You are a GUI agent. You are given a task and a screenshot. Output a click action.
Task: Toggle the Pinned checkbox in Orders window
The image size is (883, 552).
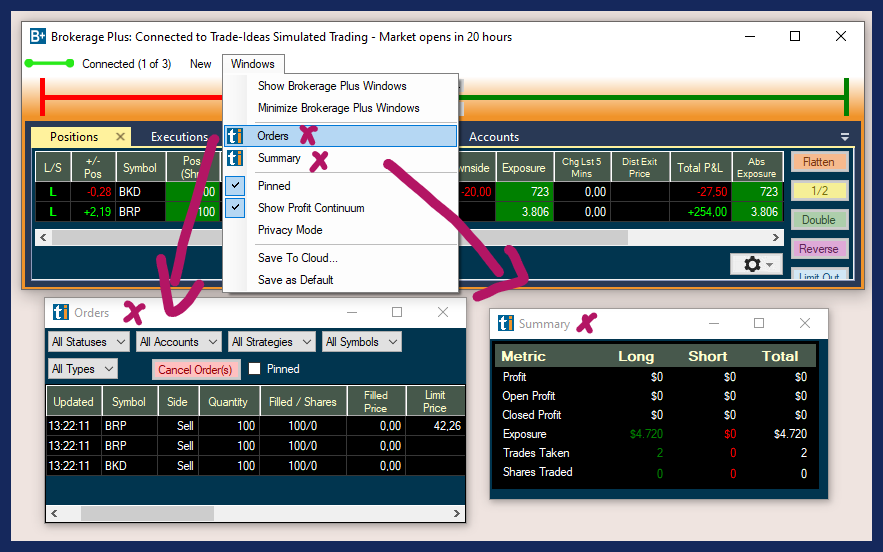[x=255, y=369]
